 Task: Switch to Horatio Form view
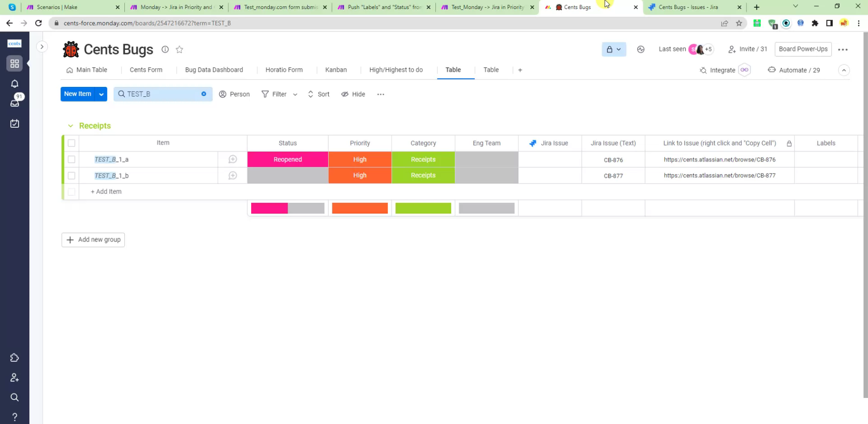[284, 70]
